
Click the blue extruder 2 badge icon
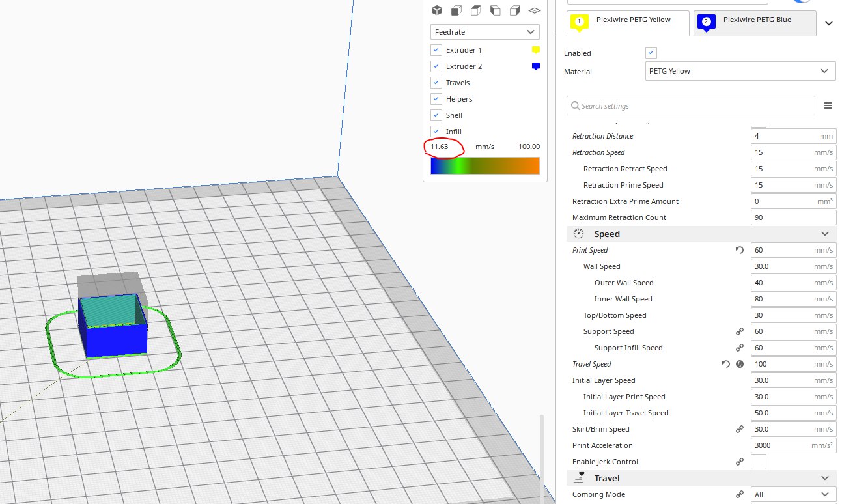click(706, 21)
